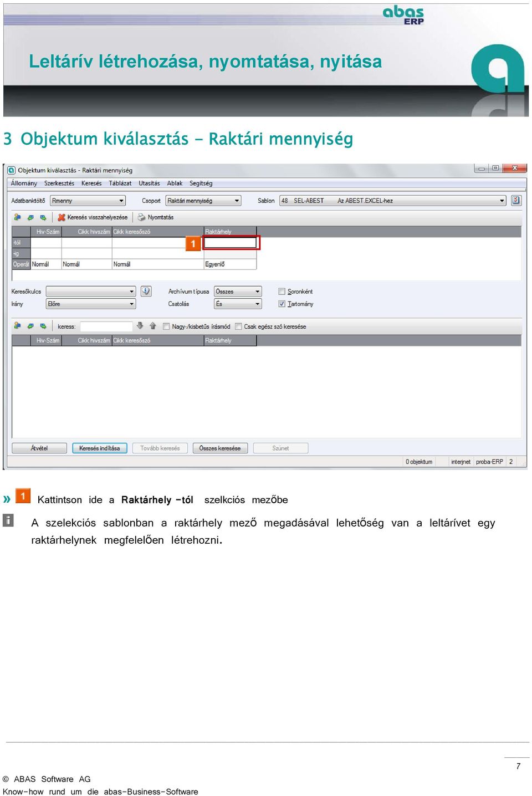The image size is (532, 796).
Task: Click the abas application icon in title bar
Action: click(11, 170)
